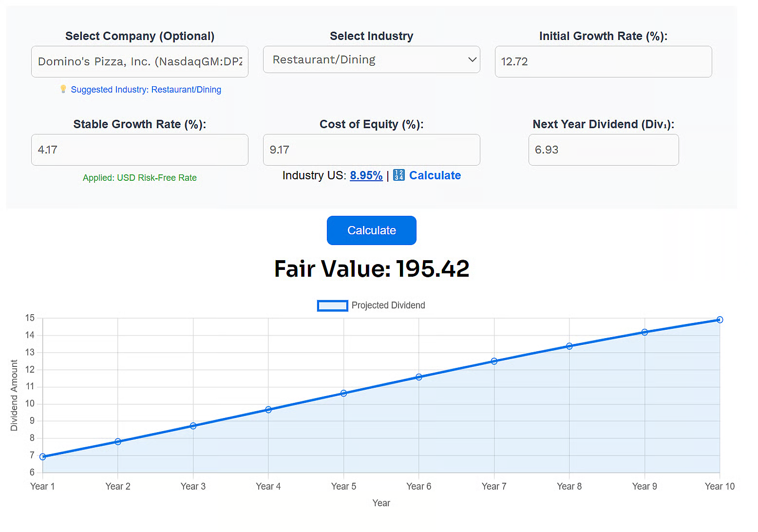
Task: Click the Applied: USD Risk-Free Rate text
Action: click(139, 178)
